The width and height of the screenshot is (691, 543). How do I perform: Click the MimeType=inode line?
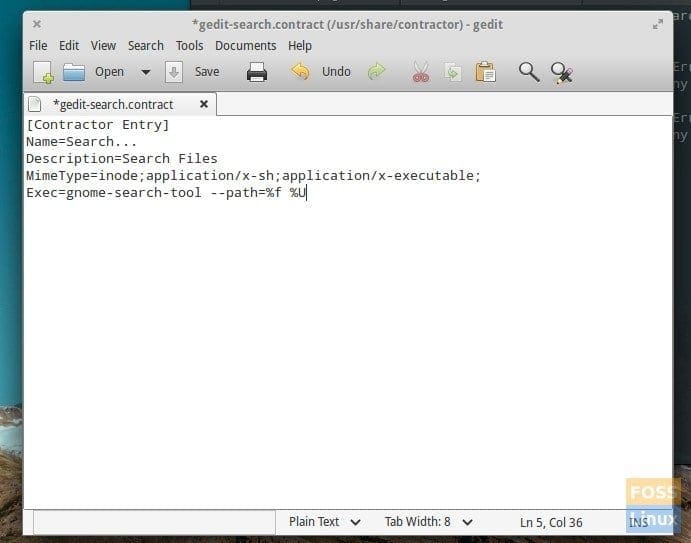point(253,176)
